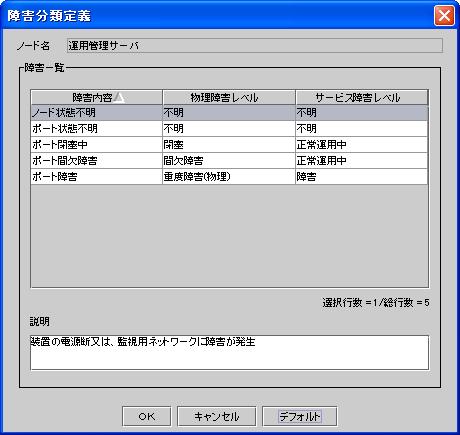Image resolution: width=460 pixels, height=435 pixels.
Task: Click the ノード名 label
Action: (33, 46)
